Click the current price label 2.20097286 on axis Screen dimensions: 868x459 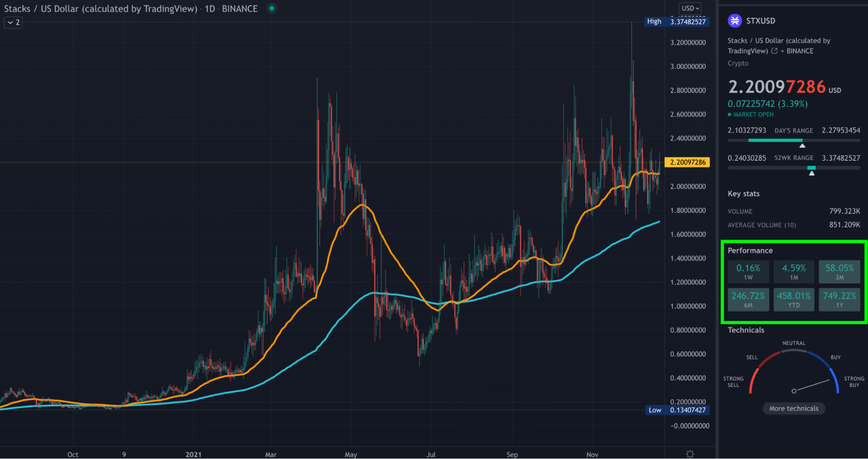pyautogui.click(x=687, y=162)
